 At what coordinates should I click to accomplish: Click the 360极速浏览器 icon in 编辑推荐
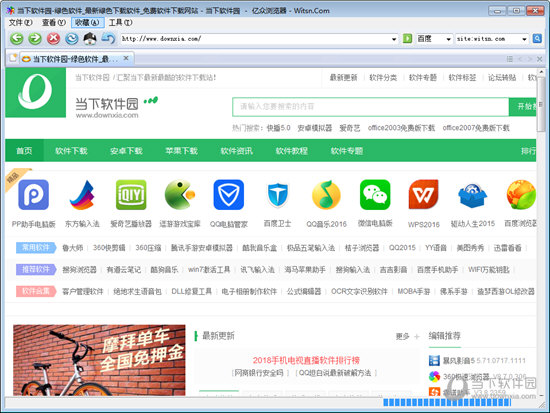434,377
